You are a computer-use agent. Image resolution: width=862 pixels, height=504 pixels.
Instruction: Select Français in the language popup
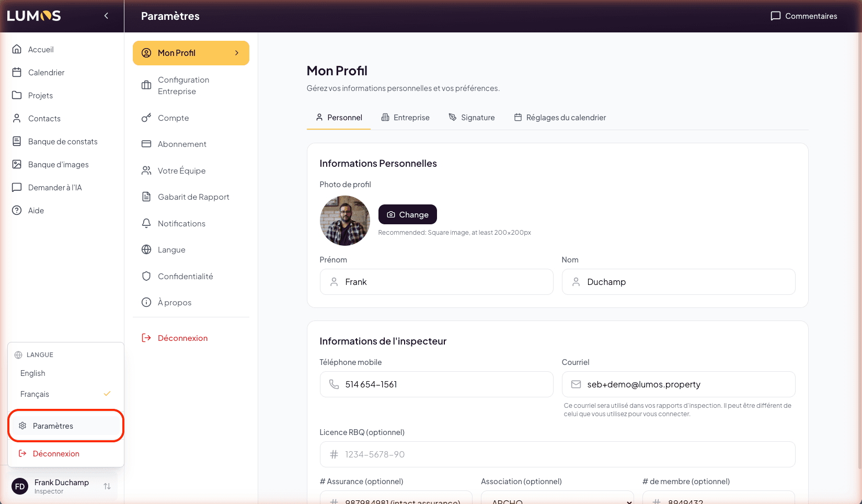click(x=66, y=394)
